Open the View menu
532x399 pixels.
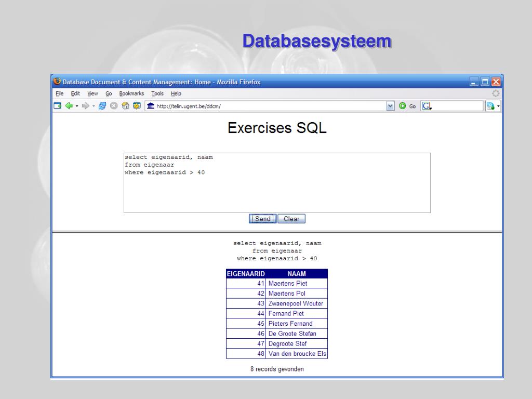[x=92, y=94]
